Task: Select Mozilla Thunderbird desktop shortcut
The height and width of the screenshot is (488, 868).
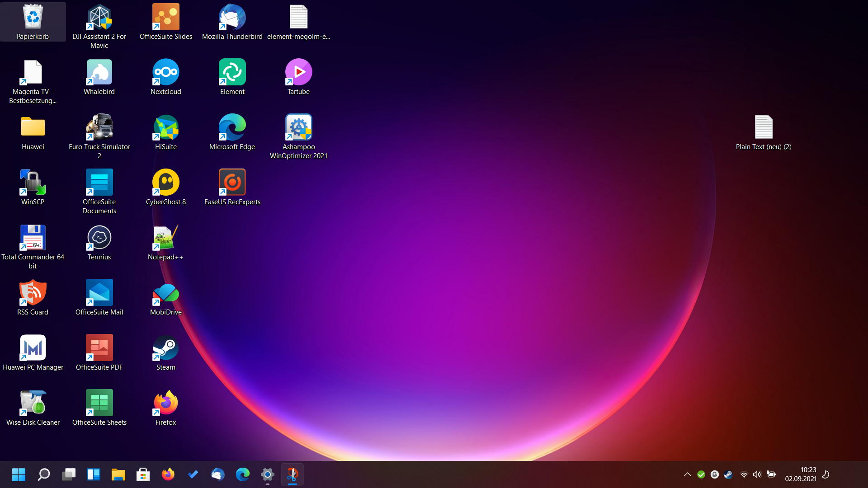Action: pos(232,22)
